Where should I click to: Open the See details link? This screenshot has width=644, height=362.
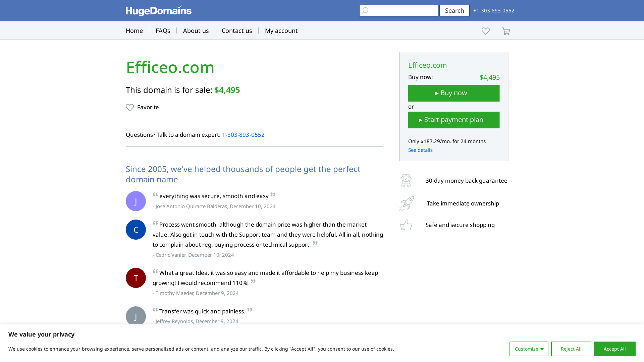pos(420,150)
